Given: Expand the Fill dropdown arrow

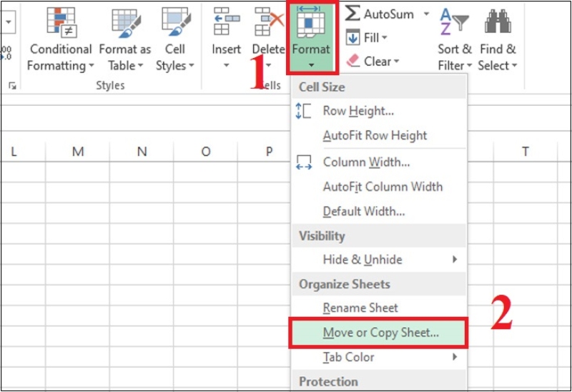Looking at the screenshot, I should (385, 38).
